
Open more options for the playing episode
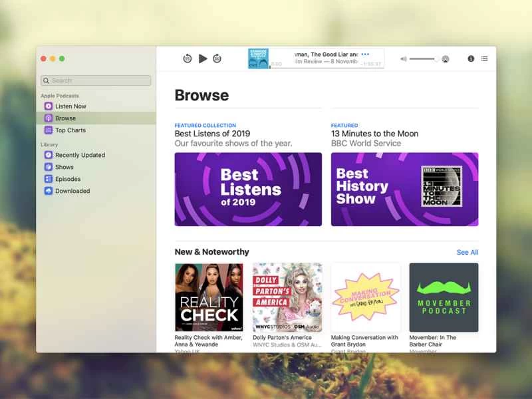364,54
